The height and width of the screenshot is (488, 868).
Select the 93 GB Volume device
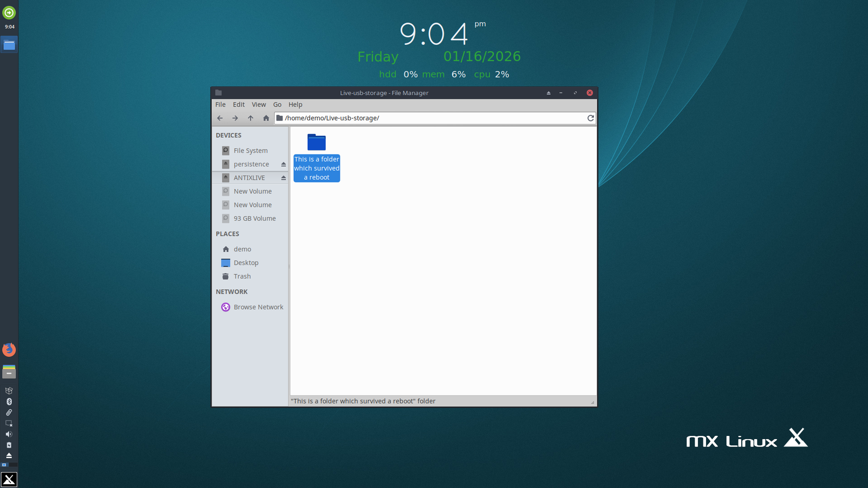pyautogui.click(x=254, y=218)
